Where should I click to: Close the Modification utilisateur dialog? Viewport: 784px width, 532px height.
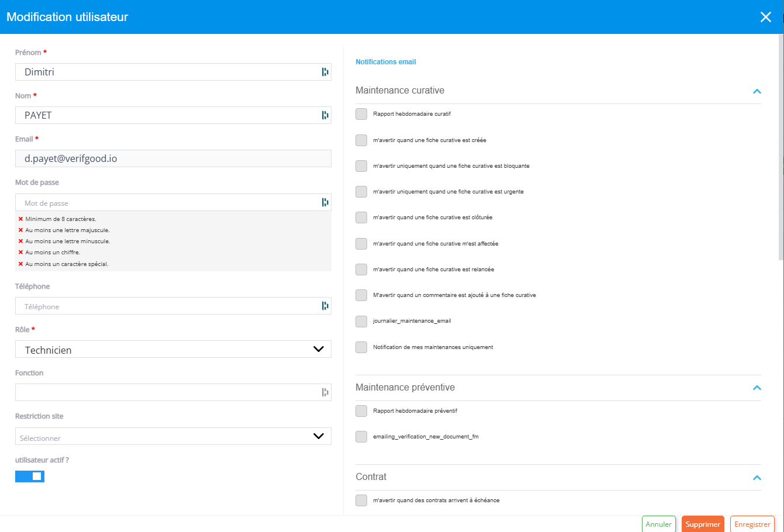765,17
